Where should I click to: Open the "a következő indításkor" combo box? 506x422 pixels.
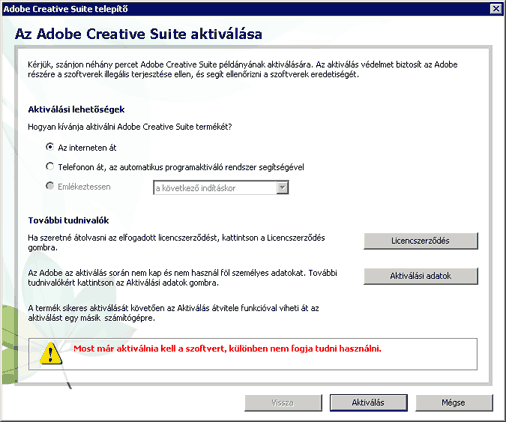click(x=221, y=188)
